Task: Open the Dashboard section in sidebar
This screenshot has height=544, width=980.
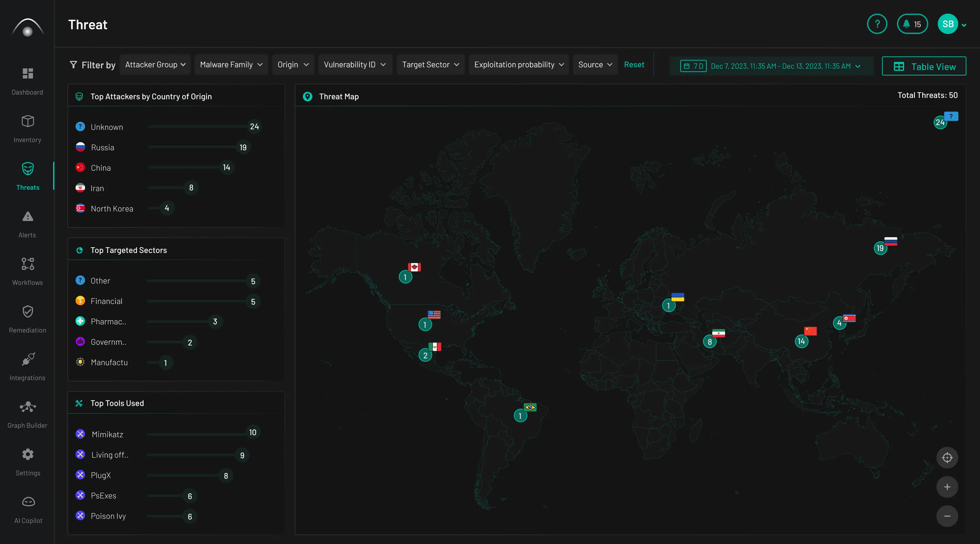Action: coord(27,81)
